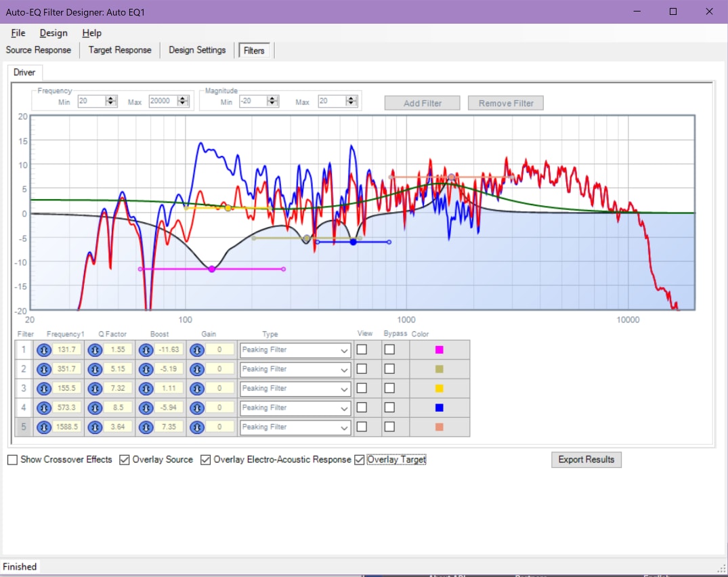Click filter 1 Frequency adjust knob icon
This screenshot has width=728, height=577.
point(44,349)
